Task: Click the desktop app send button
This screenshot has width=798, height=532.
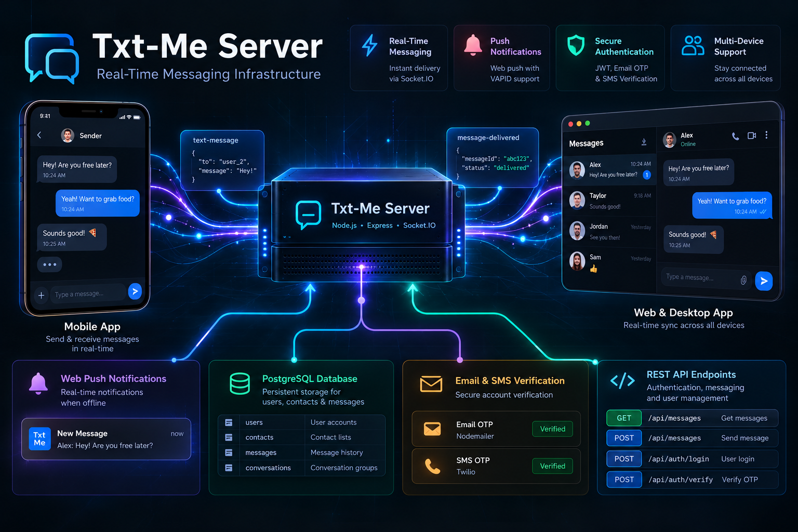Action: tap(764, 281)
